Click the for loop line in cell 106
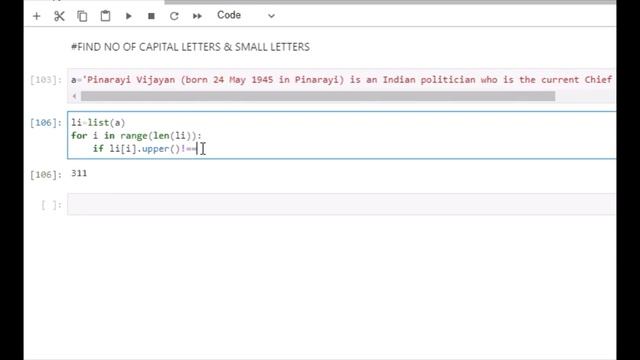The height and width of the screenshot is (360, 640). pyautogui.click(x=136, y=136)
